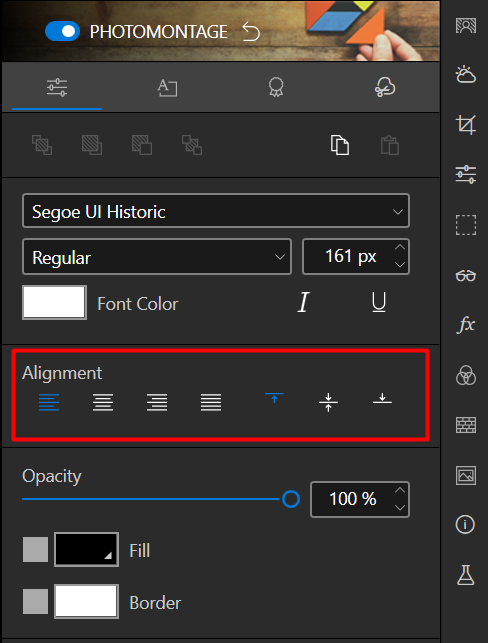Screen dimensions: 488x643
Task: Open the award ribbon tab
Action: [x=276, y=87]
